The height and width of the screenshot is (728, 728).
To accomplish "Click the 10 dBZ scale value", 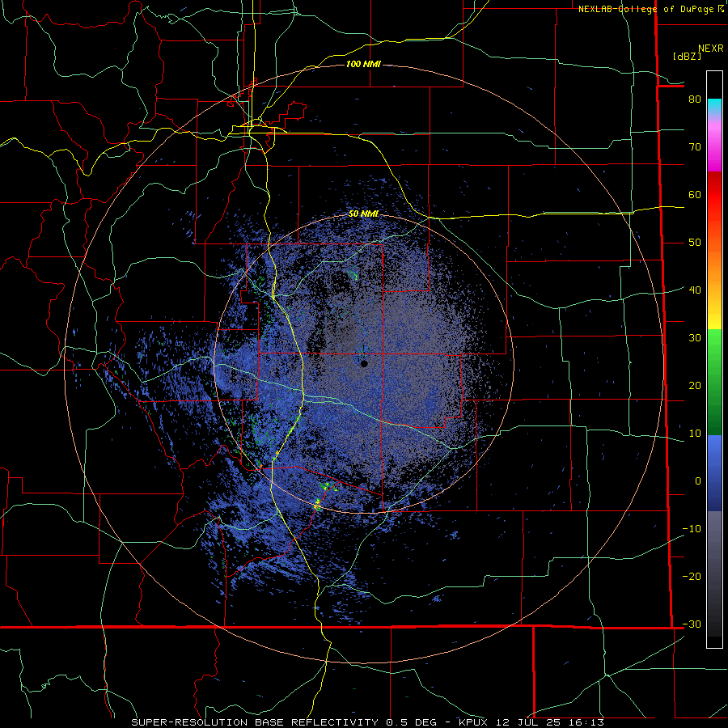I will point(695,434).
